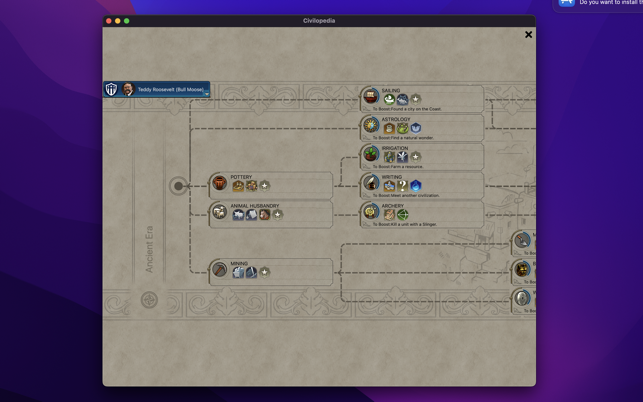
Task: Click the WRITING tech title
Action: (x=392, y=177)
